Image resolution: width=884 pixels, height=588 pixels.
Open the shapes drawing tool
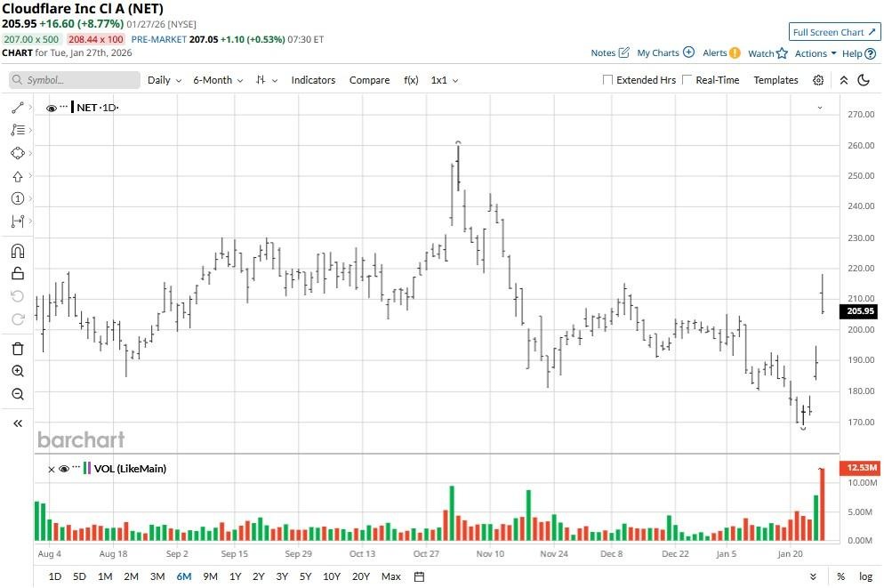[x=18, y=153]
